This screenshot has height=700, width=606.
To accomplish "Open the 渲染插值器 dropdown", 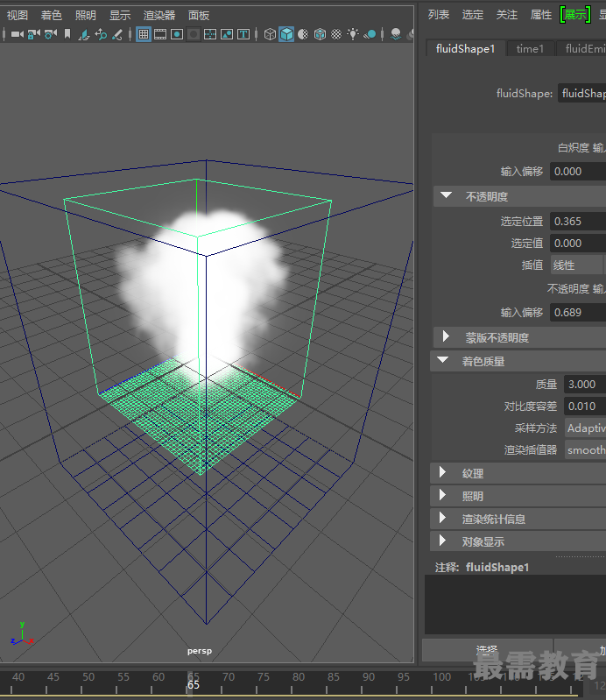I will [x=585, y=450].
